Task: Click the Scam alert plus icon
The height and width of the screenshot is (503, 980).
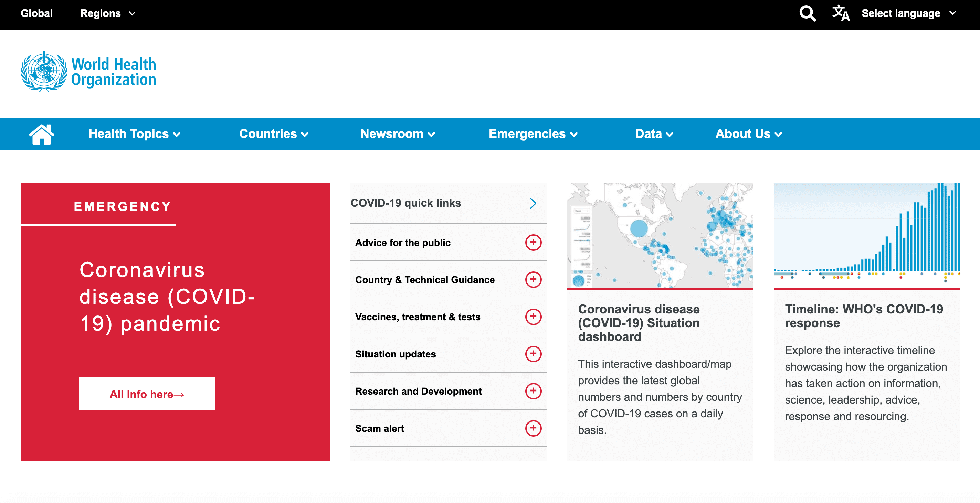Action: (533, 428)
